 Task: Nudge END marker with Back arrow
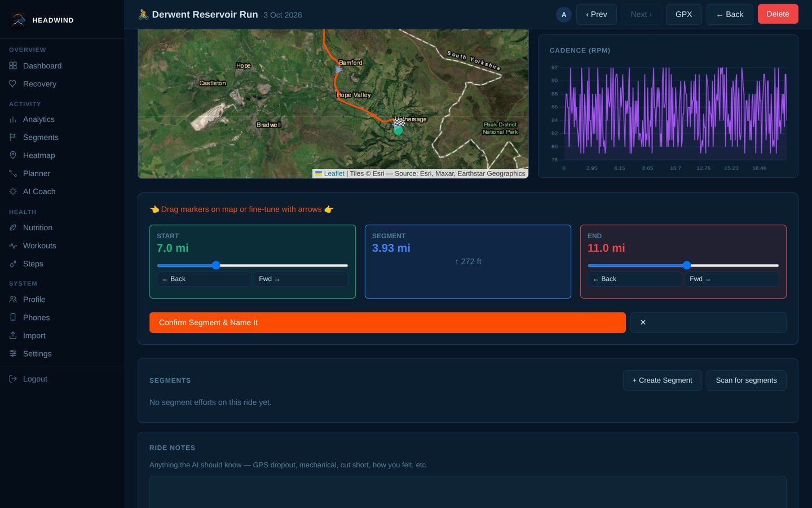click(x=635, y=279)
